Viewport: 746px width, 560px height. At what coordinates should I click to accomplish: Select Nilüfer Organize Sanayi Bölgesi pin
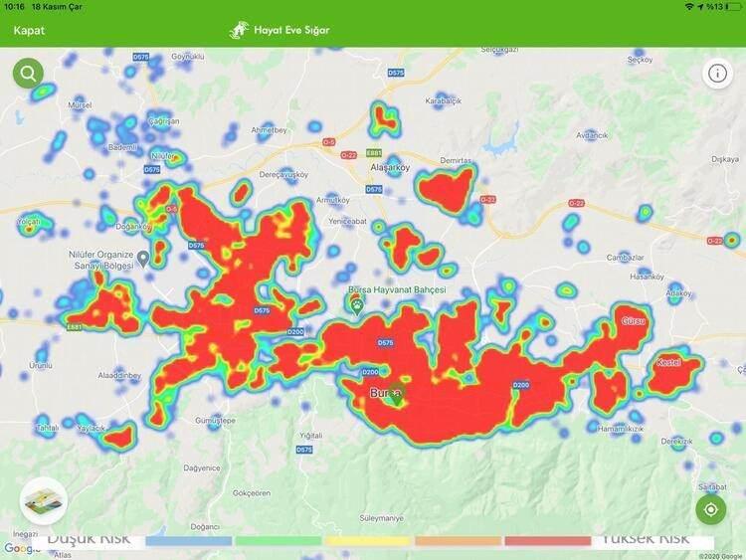point(143,259)
